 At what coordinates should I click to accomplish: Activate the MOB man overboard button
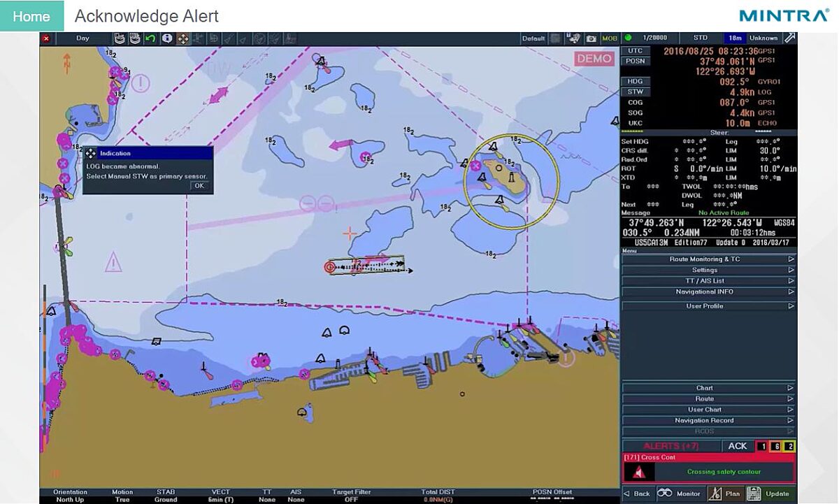tap(610, 38)
